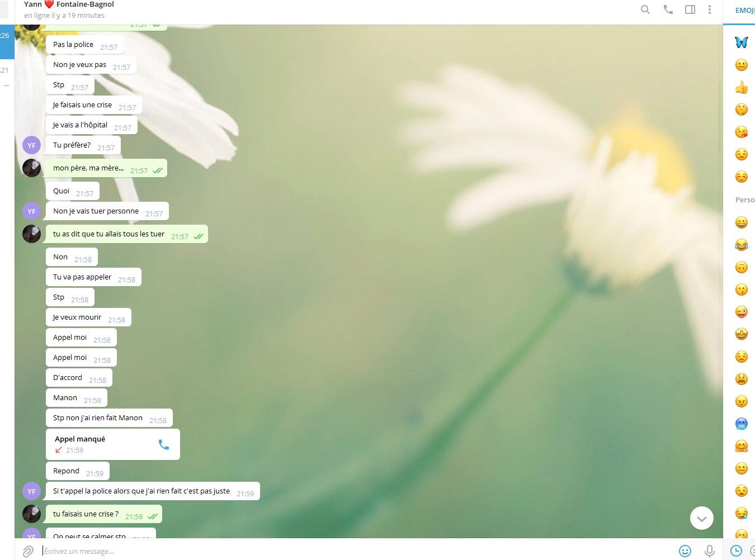Jump to latest messages with down arrow

coord(702,518)
